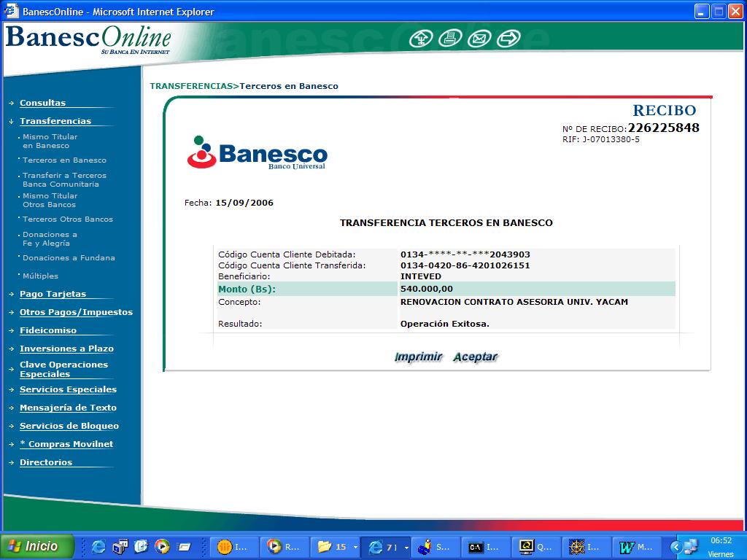
Task: Expand Otros Pagos/Impuestos menu
Action: pyautogui.click(x=76, y=312)
